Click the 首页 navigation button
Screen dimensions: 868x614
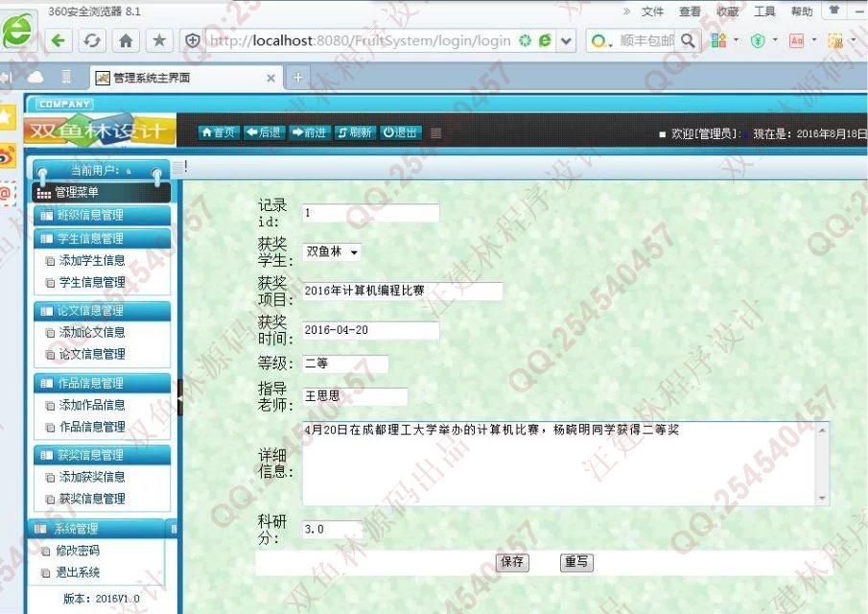coord(219,132)
